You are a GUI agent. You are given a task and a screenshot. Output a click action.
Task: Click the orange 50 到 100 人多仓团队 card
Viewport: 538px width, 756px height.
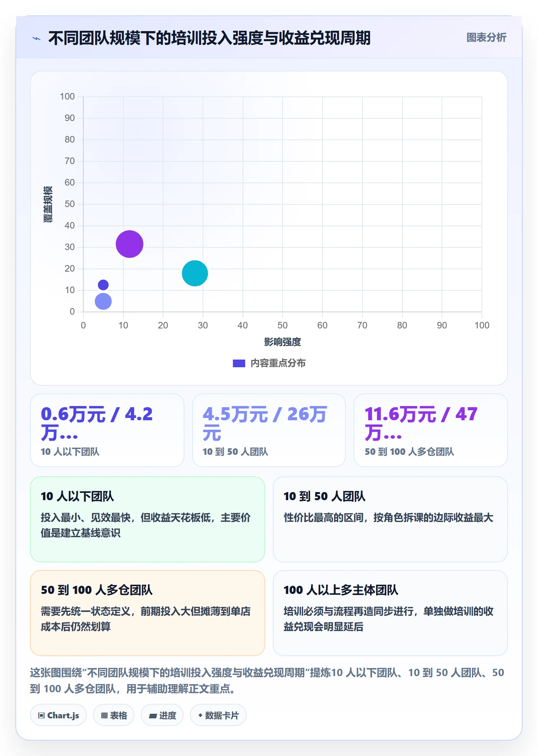(148, 613)
